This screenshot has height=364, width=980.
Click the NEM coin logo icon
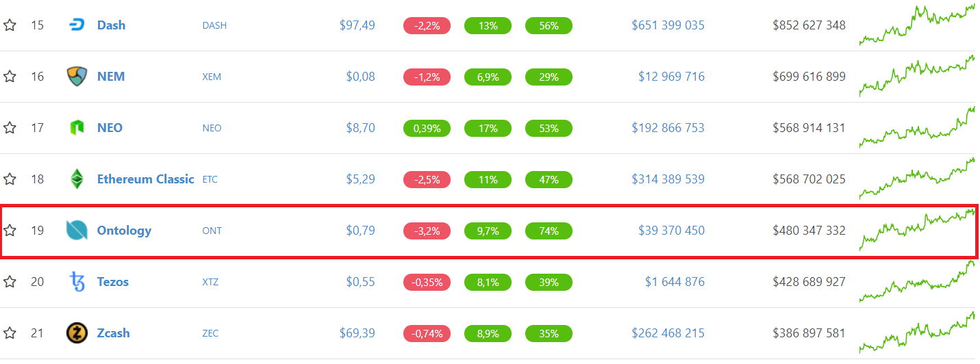pos(77,77)
